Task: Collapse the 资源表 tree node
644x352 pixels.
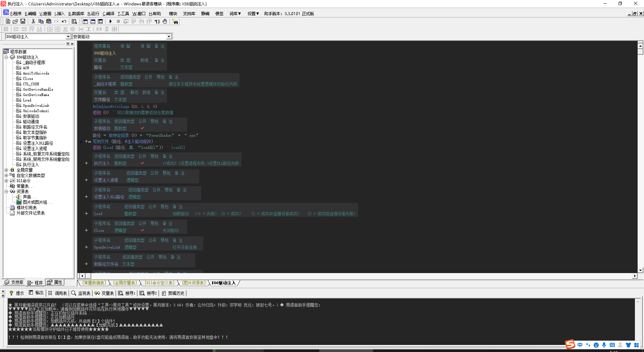Action: click(x=6, y=191)
